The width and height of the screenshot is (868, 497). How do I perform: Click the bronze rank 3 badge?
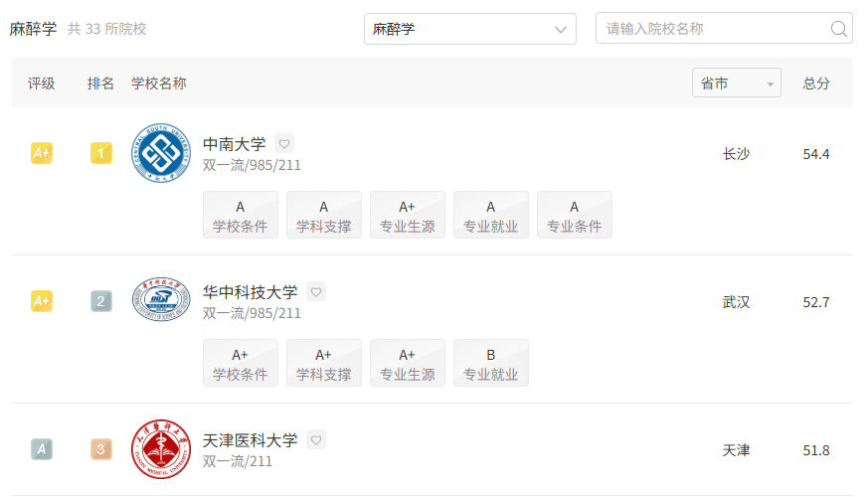(x=101, y=449)
